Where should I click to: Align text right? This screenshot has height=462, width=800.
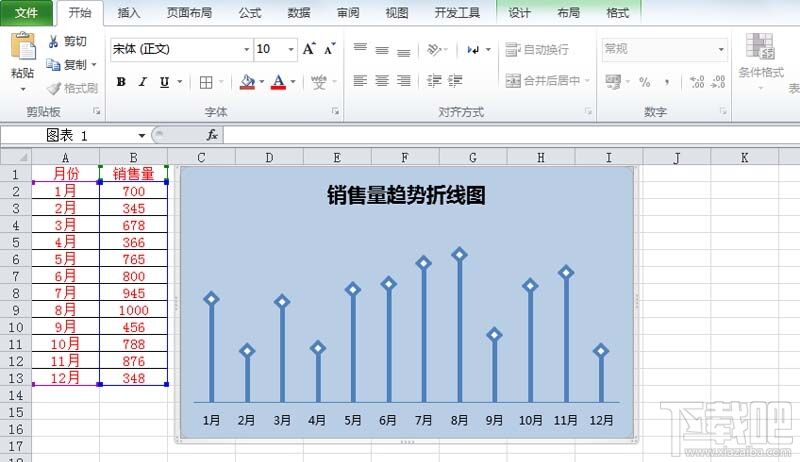404,81
